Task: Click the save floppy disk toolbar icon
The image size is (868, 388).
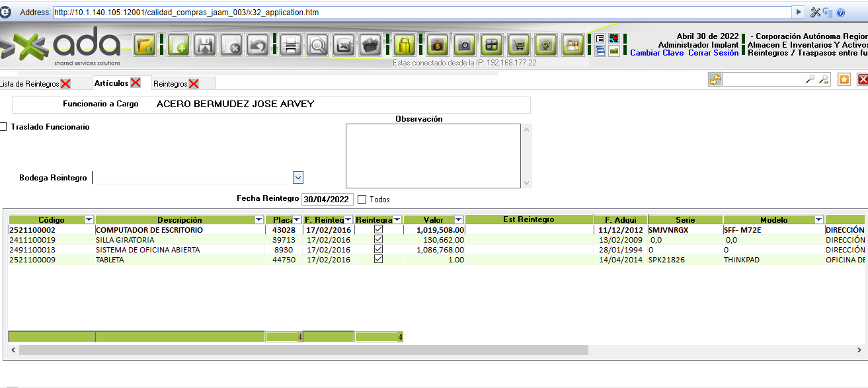Action: (x=206, y=46)
